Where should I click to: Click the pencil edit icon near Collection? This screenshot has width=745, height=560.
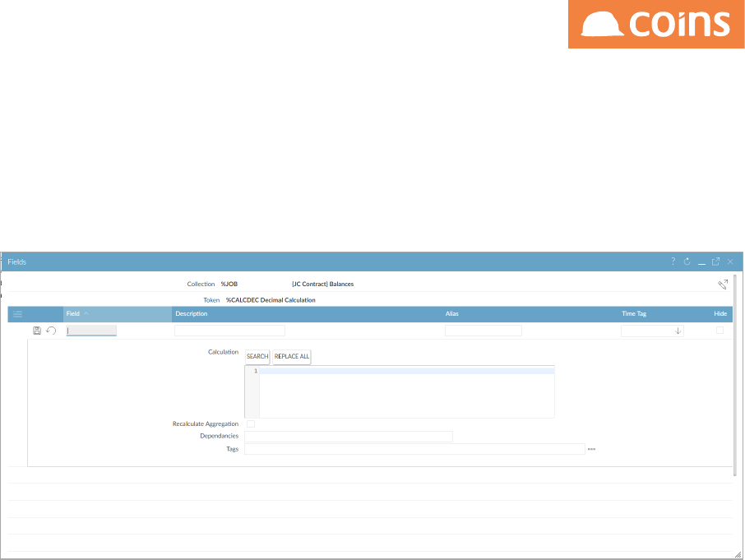coord(723,284)
